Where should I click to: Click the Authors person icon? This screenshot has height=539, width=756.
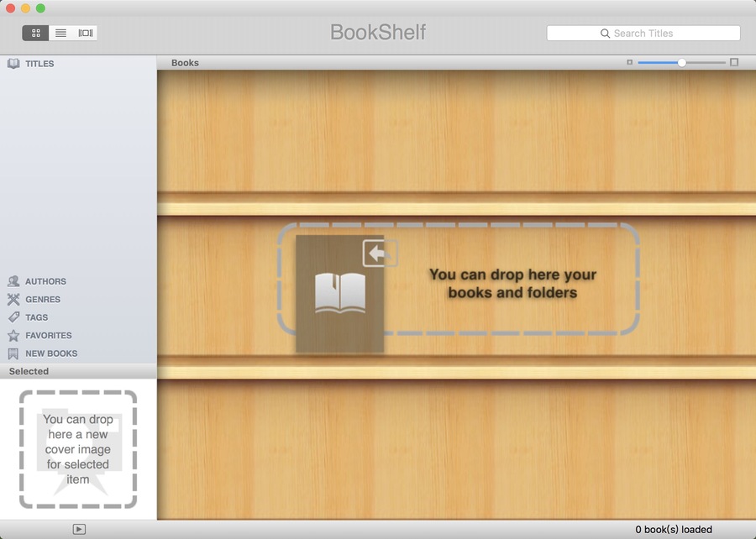13,281
